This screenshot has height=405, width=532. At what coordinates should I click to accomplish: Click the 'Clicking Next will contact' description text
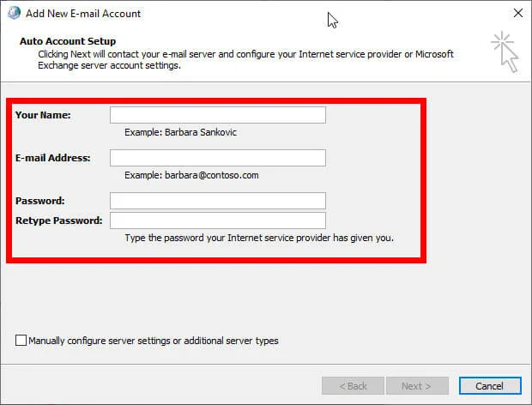pyautogui.click(x=245, y=60)
